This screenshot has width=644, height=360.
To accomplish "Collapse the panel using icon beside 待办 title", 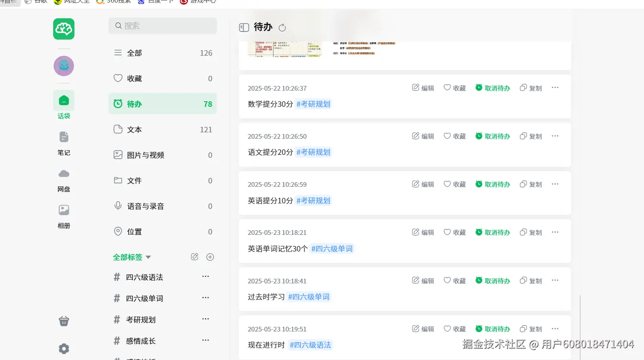I will coord(244,27).
